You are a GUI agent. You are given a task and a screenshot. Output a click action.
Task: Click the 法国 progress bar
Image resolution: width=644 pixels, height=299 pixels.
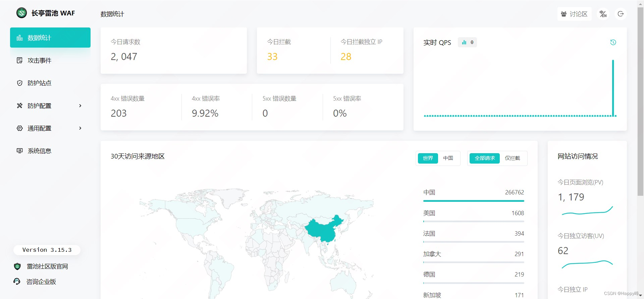[474, 242]
